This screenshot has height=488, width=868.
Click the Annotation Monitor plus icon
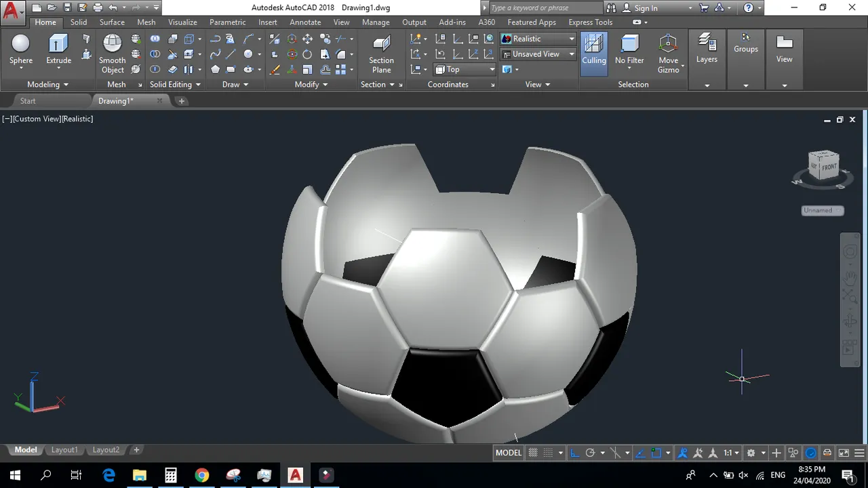(x=776, y=453)
